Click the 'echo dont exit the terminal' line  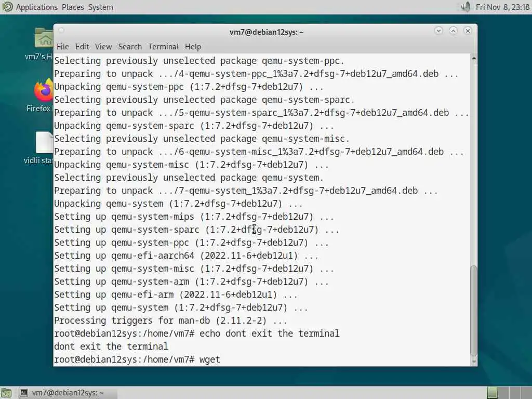click(197, 334)
